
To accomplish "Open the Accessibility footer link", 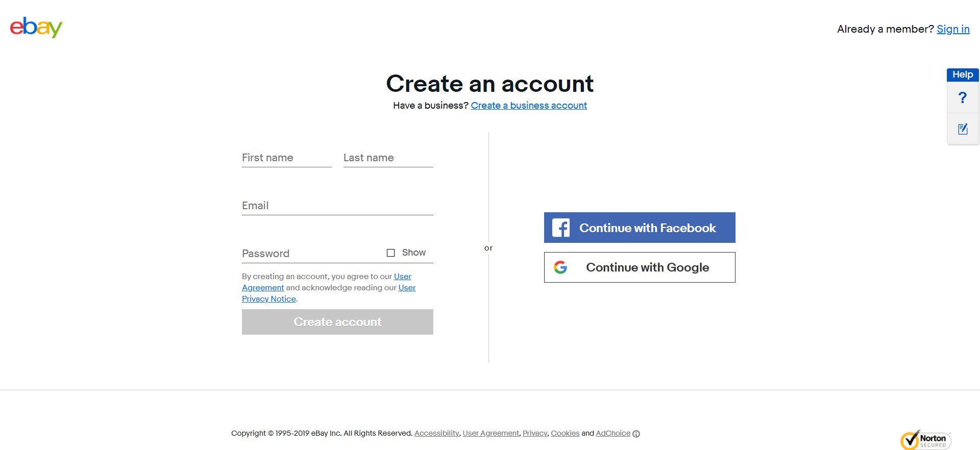I will pyautogui.click(x=436, y=433).
